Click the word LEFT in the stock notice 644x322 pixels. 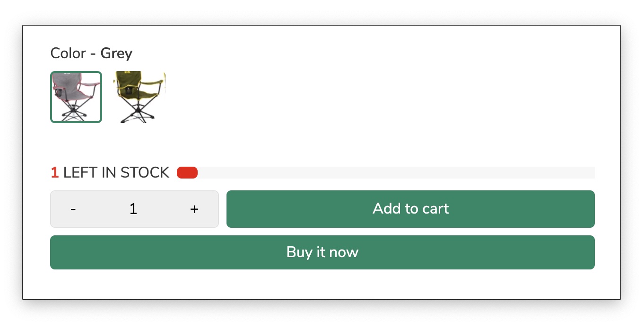[80, 173]
